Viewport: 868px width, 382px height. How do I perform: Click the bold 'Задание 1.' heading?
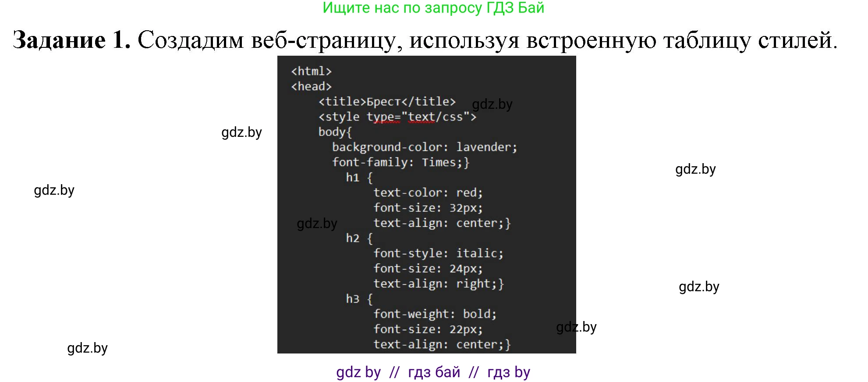[x=71, y=40]
